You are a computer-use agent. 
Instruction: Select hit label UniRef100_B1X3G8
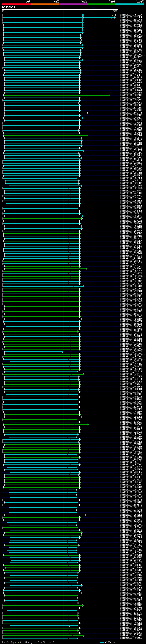pos(131,186)
